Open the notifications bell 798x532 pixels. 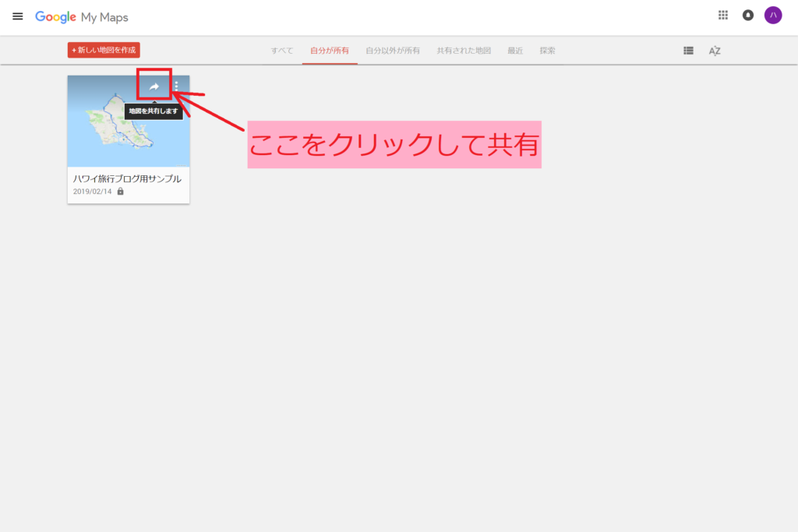coord(747,16)
